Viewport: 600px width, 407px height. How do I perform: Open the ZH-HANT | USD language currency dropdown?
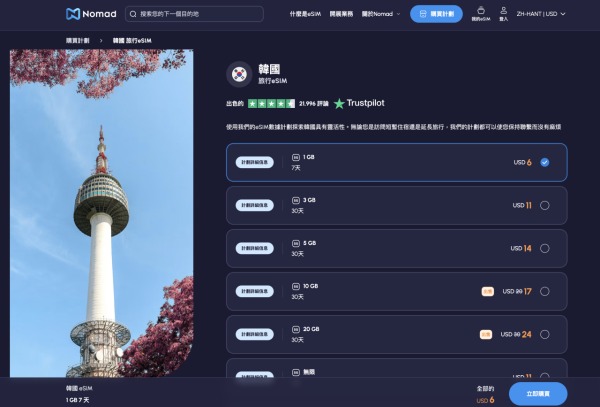pos(541,14)
